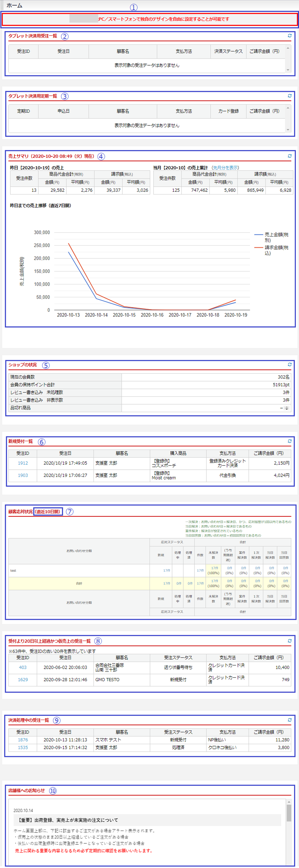Click the NP後払い payment cell

point(228,740)
